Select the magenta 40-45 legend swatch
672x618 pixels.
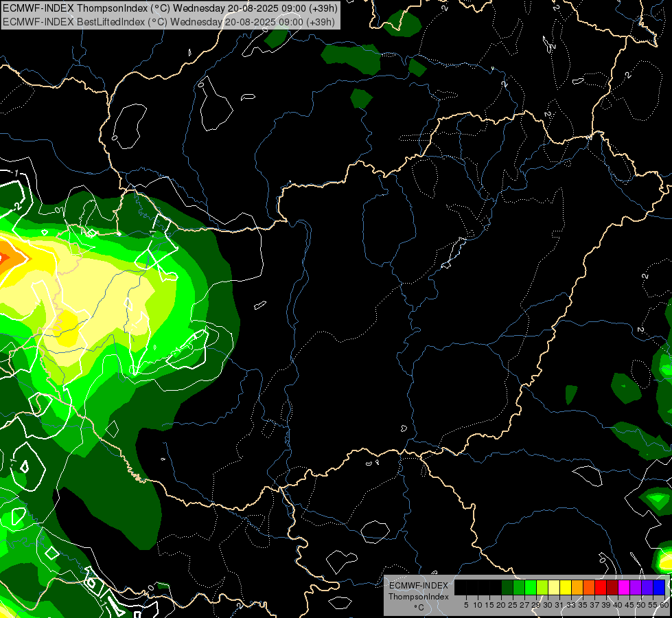pos(624,587)
